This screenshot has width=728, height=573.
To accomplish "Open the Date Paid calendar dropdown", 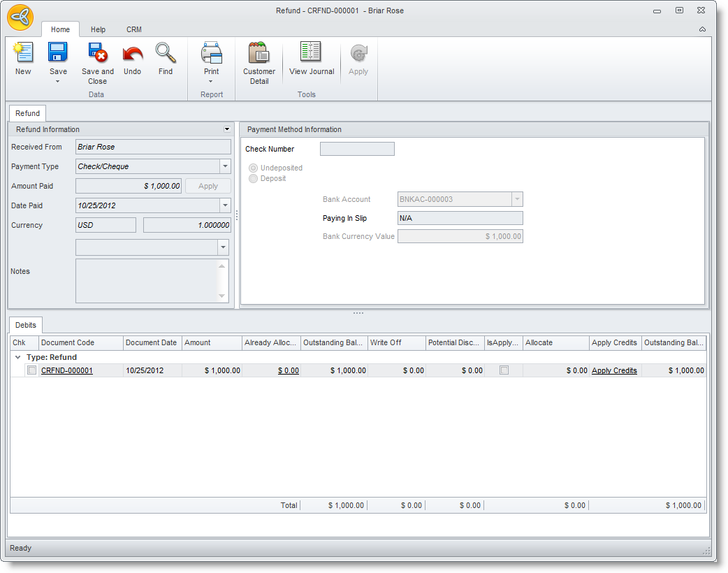I will pos(225,205).
